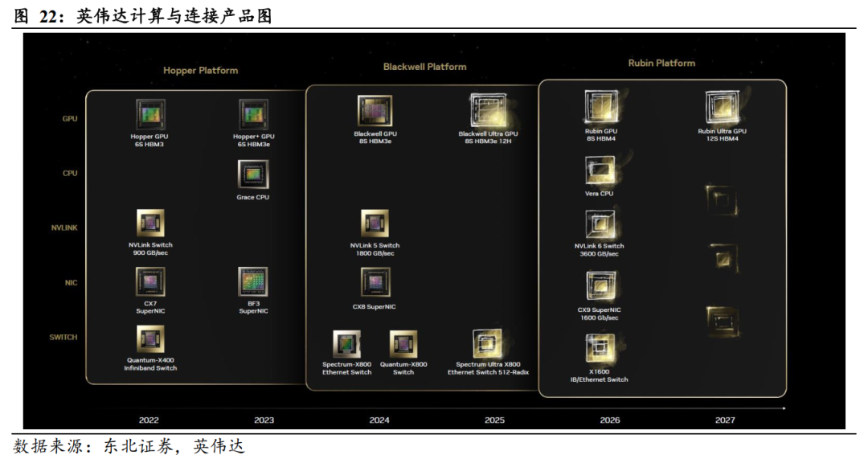Click the 'Infiniband Switch' text

click(x=150, y=368)
